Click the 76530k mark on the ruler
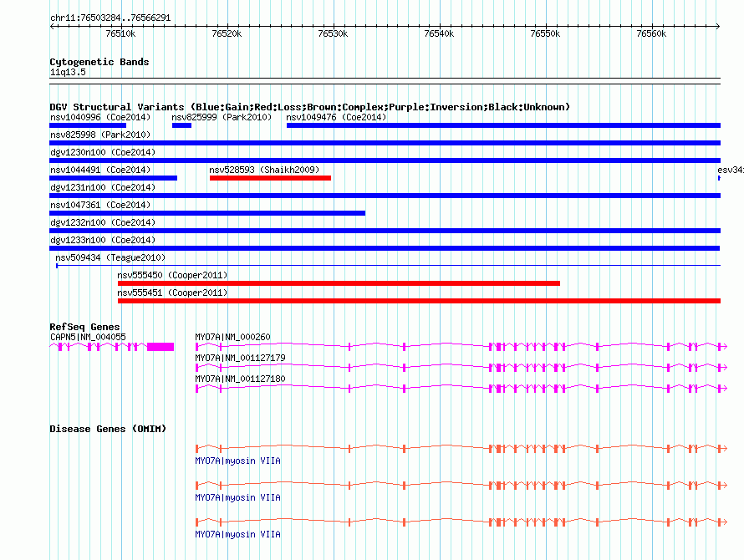Screen dimensions: 744x560 333,33
